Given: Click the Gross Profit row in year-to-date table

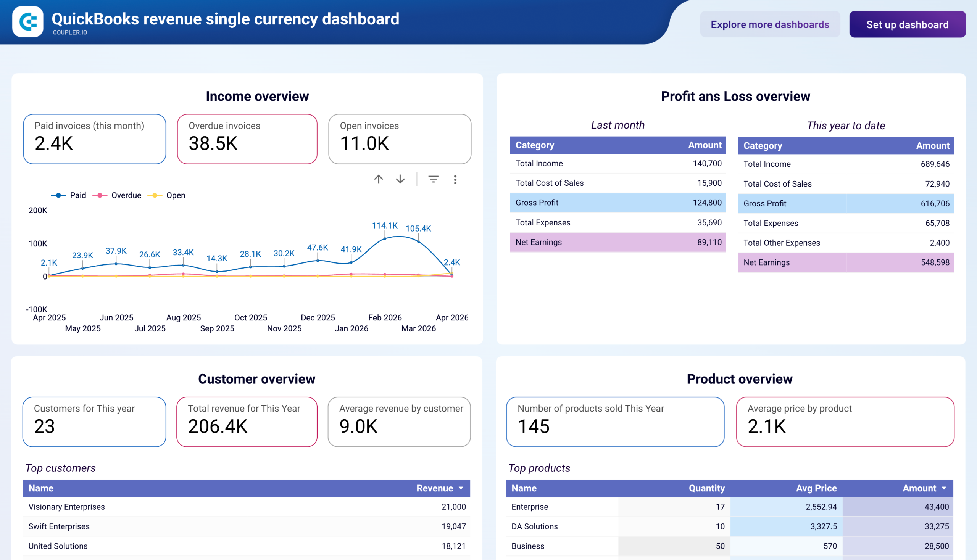Looking at the screenshot, I should (x=845, y=203).
